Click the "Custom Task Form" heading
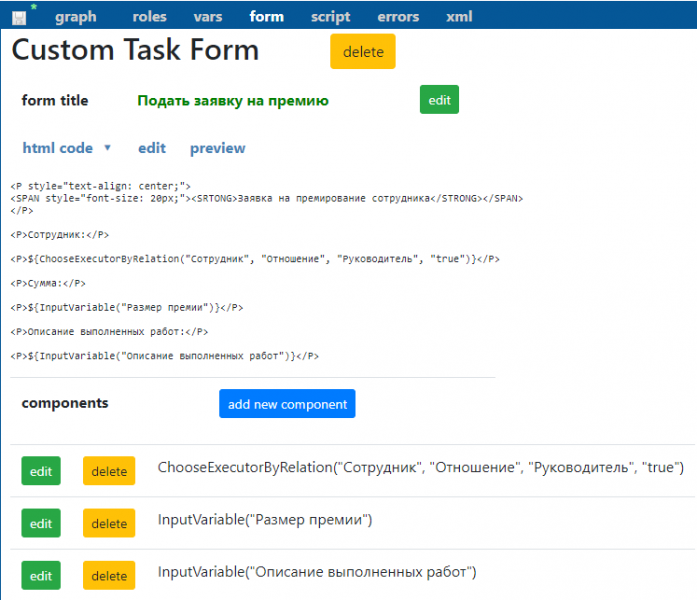The height and width of the screenshot is (600, 697). pos(135,50)
